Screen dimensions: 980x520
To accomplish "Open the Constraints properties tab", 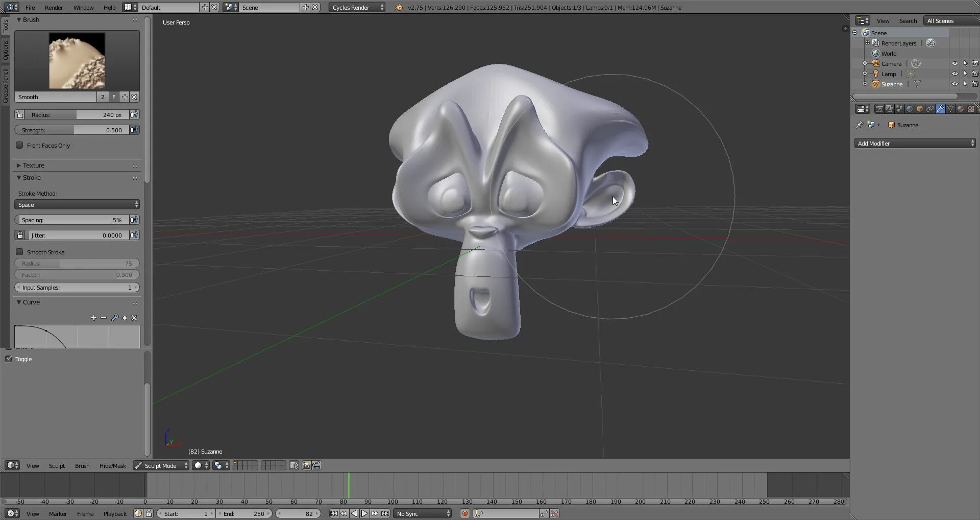I will pos(930,109).
